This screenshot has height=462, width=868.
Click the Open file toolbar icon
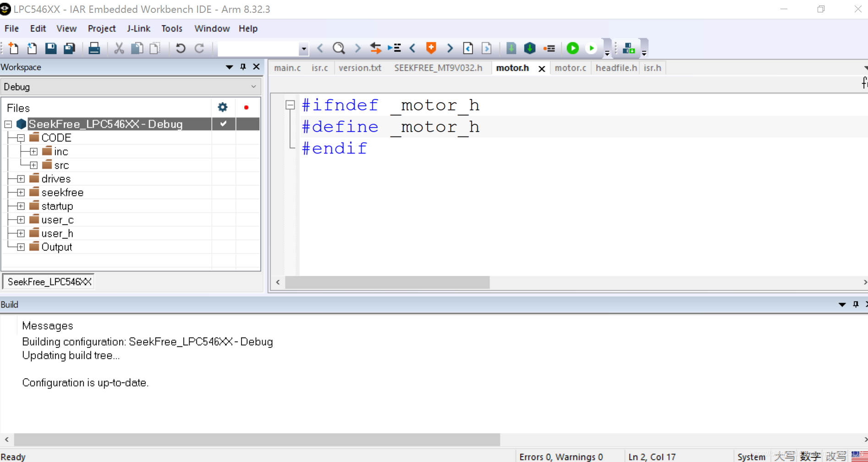pos(32,48)
